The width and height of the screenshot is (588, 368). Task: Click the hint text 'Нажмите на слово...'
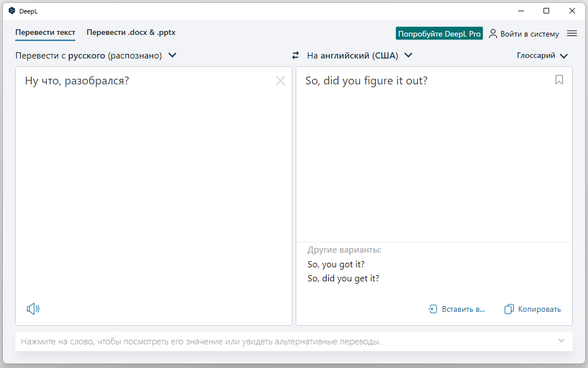[201, 342]
